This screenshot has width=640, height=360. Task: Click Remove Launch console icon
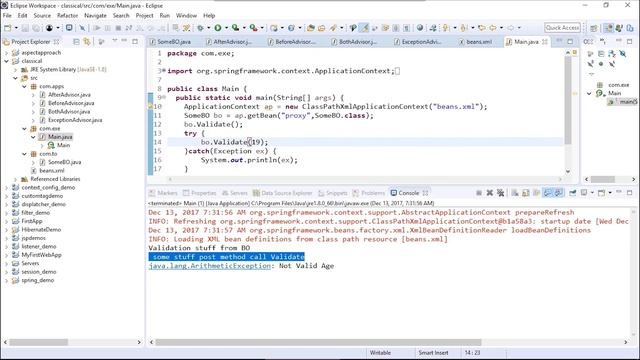[x=489, y=193]
